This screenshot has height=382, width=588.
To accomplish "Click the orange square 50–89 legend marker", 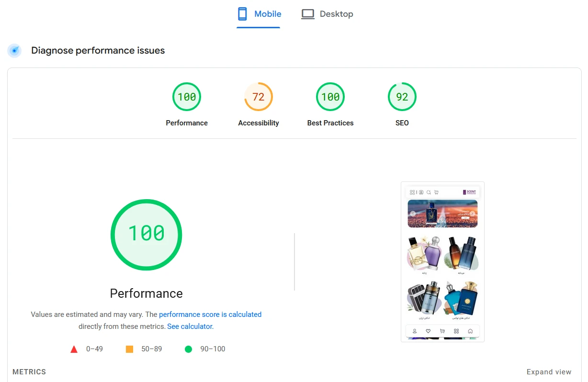I will point(129,349).
